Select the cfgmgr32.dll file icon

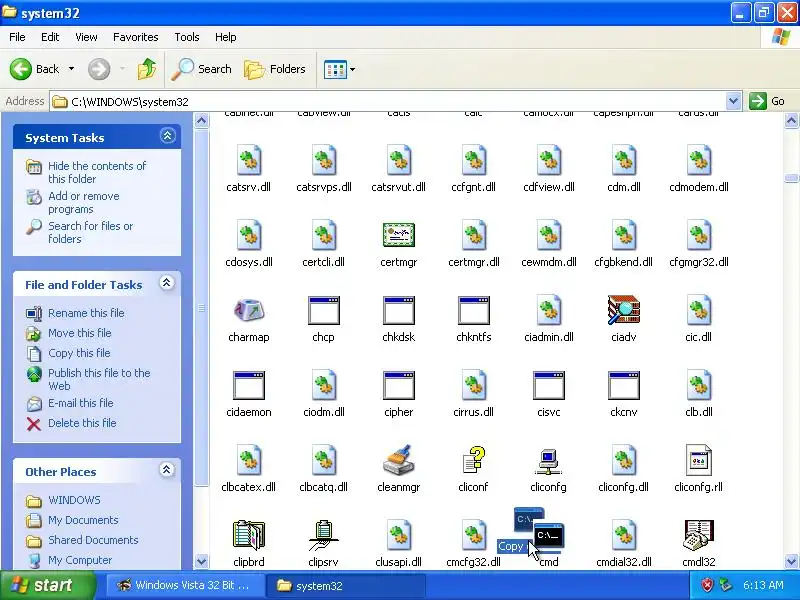click(x=698, y=235)
